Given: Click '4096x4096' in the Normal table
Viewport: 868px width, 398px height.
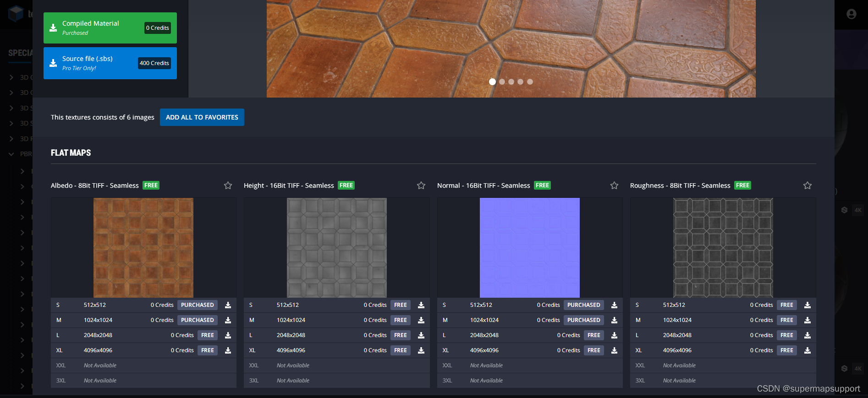Looking at the screenshot, I should [x=484, y=350].
